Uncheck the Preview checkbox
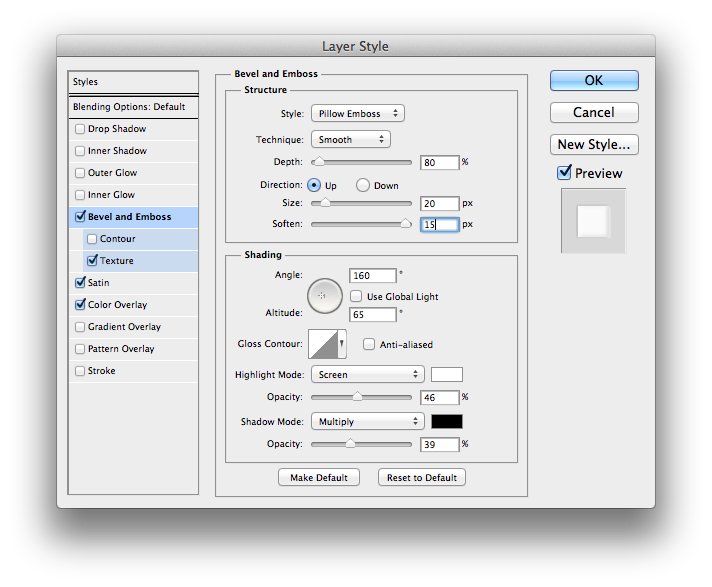Viewport: 712px width, 587px height. pos(564,173)
